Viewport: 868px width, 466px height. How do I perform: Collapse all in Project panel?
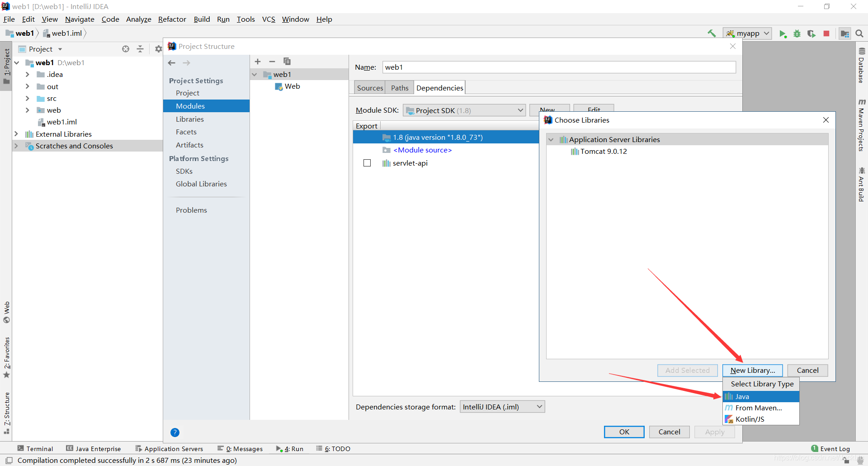(140, 49)
